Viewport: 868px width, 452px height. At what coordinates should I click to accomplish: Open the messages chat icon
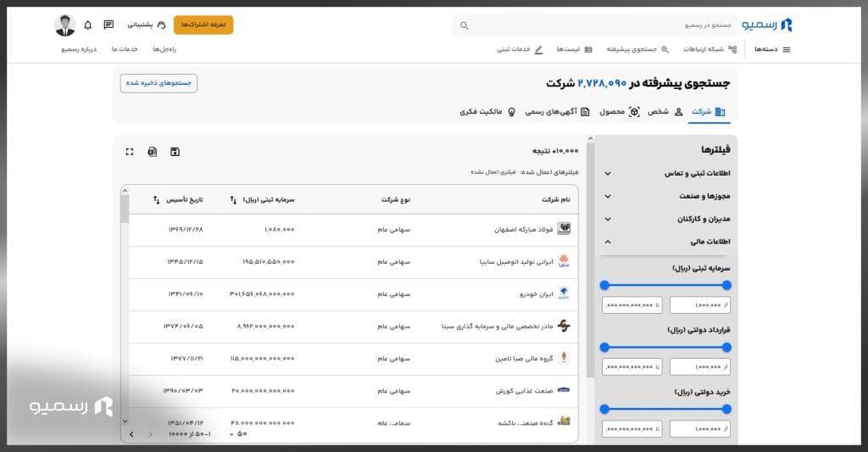pos(108,25)
